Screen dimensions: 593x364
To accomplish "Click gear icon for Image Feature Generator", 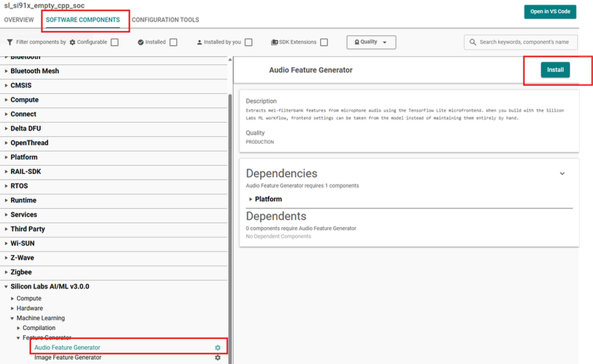I will 218,358.
